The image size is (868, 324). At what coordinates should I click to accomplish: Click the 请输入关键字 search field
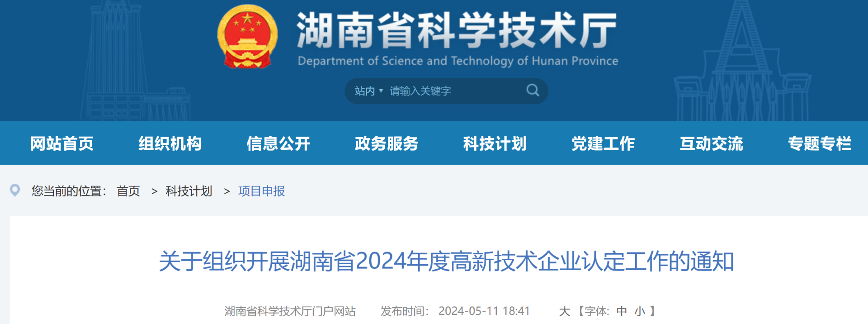pyautogui.click(x=452, y=91)
